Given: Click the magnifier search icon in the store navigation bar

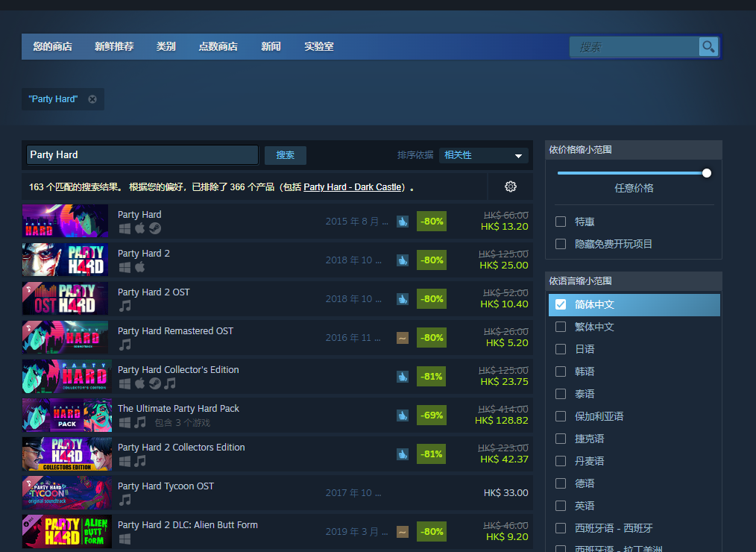Looking at the screenshot, I should tap(708, 47).
